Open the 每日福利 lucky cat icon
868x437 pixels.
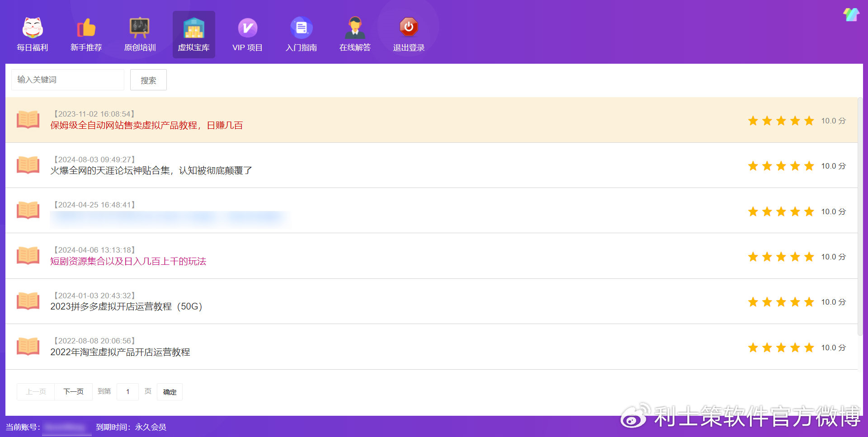33,28
